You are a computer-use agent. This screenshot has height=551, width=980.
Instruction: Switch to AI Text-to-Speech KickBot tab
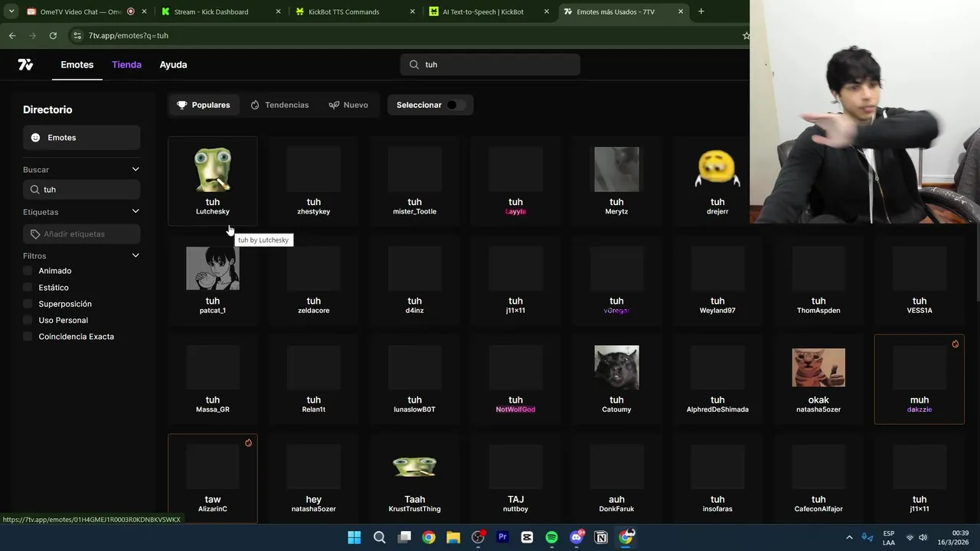click(x=482, y=11)
